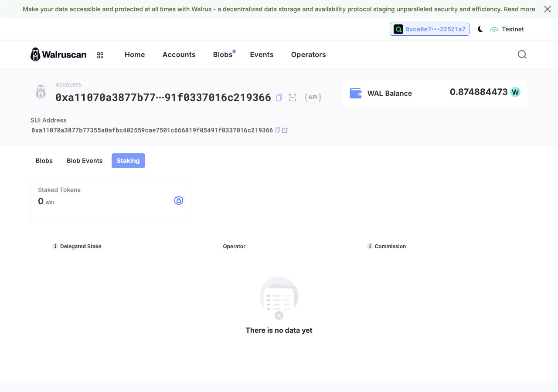Open the Accounts navigation item
Viewport: 558px width, 392px height.
(179, 54)
